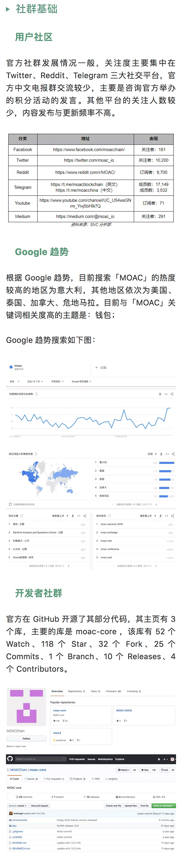Click help icon beside 相关主题
This screenshot has height=868, width=182.
point(22,516)
